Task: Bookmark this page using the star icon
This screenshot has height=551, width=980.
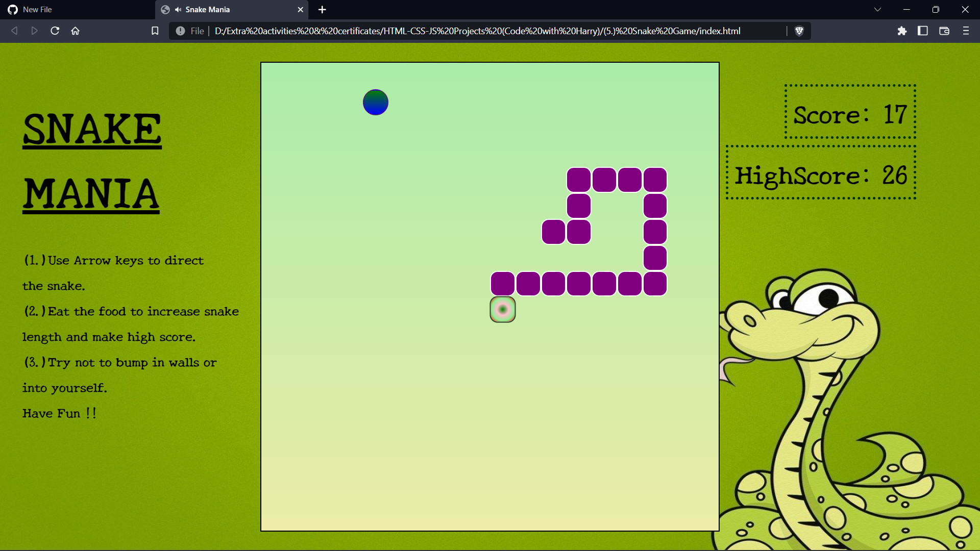Action: tap(155, 31)
